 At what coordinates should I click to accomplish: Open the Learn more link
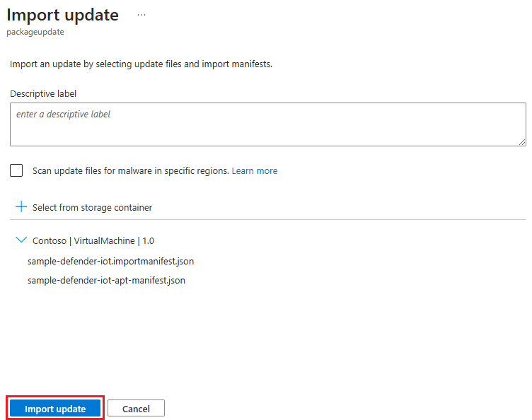(x=255, y=171)
